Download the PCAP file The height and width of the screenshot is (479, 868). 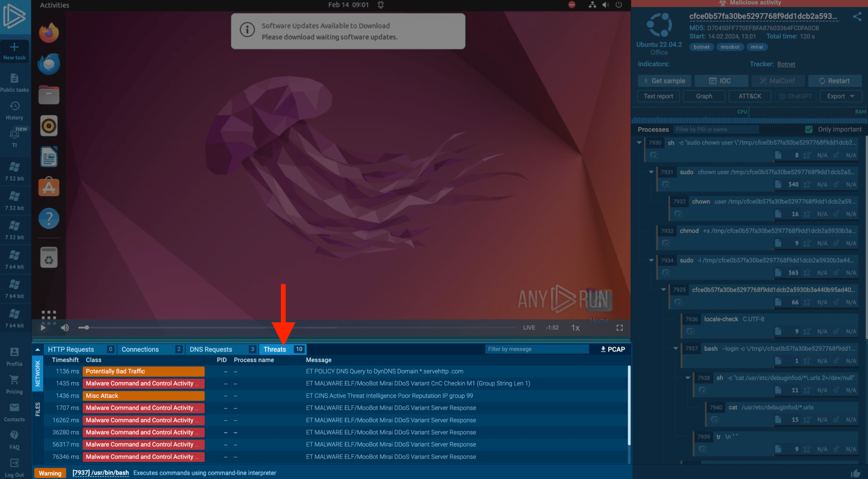pyautogui.click(x=612, y=349)
